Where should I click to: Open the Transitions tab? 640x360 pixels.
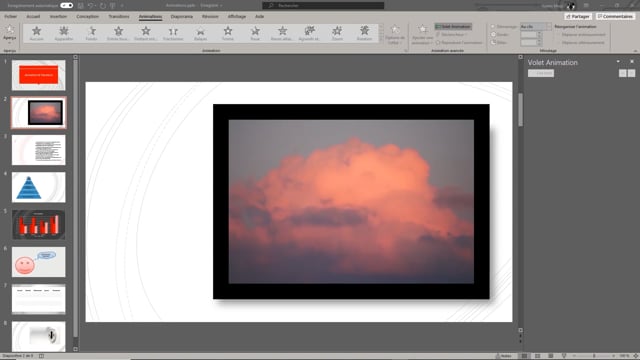coord(119,17)
